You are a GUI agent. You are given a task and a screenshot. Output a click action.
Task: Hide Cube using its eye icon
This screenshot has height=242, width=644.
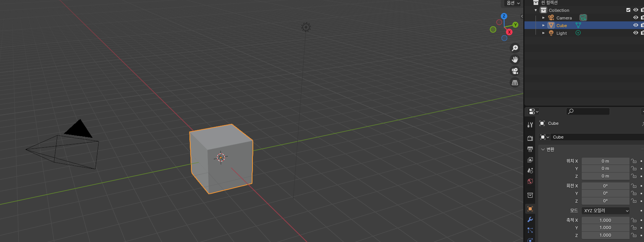point(636,25)
